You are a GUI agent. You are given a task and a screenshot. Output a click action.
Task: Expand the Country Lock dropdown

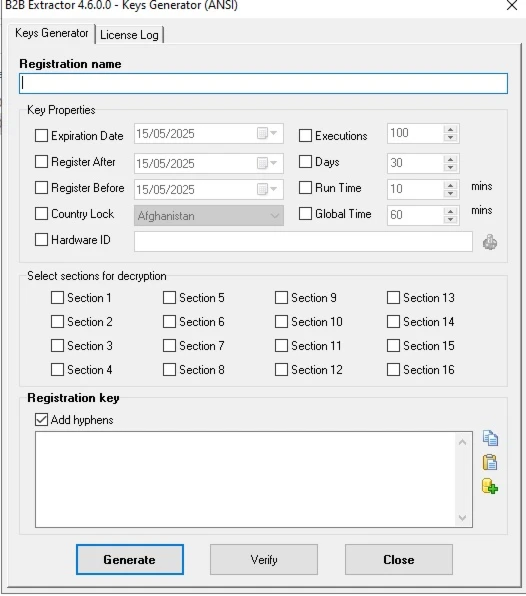click(274, 216)
